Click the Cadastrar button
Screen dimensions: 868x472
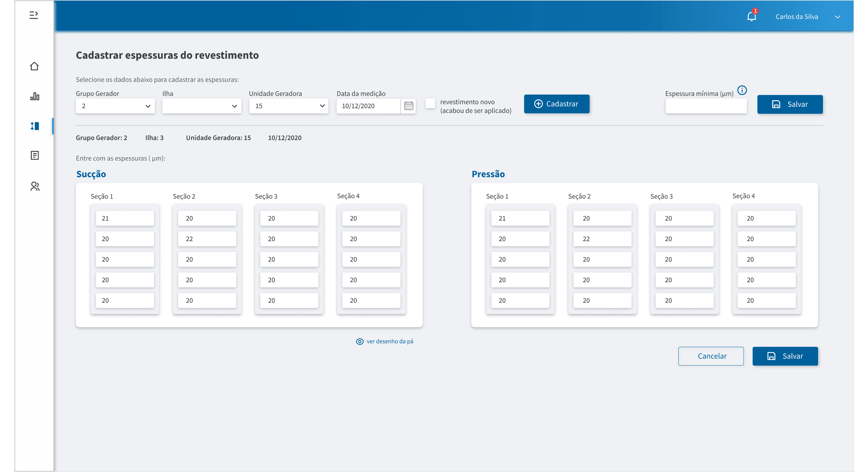556,104
